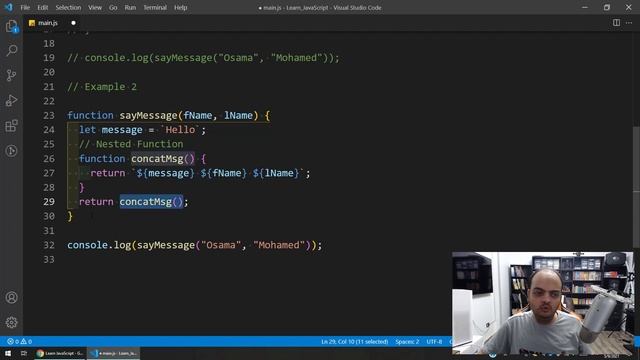Open the Run and Debug view
The height and width of the screenshot is (360, 640).
pyautogui.click(x=11, y=100)
